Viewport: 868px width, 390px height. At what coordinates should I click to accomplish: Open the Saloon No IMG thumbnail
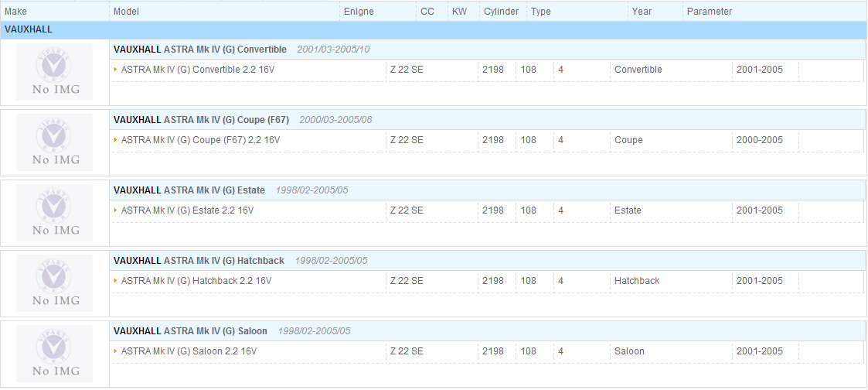tap(54, 354)
